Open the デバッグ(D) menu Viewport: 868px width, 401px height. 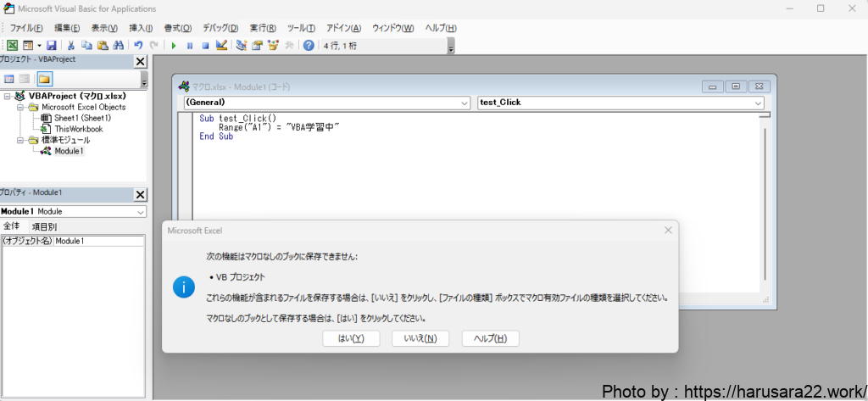220,28
